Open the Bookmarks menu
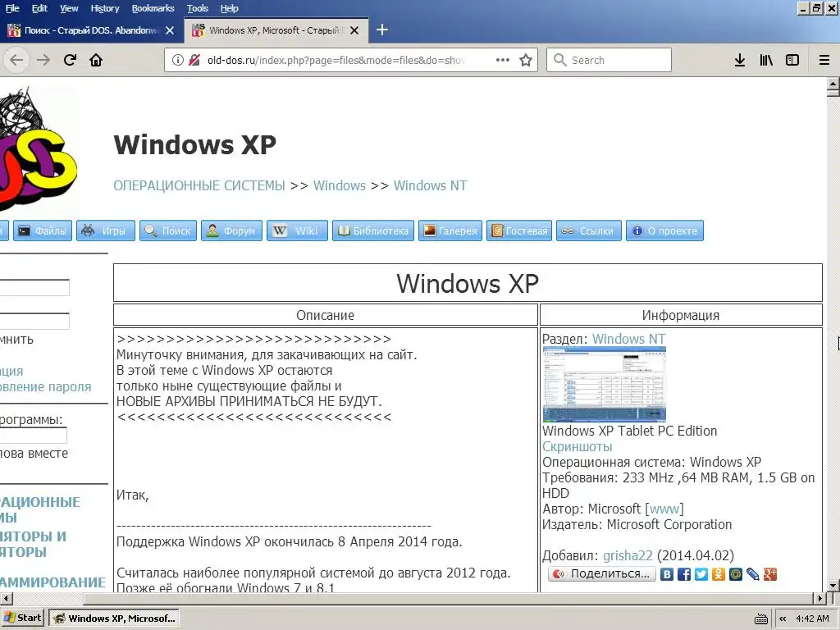This screenshot has height=630, width=840. click(x=153, y=8)
